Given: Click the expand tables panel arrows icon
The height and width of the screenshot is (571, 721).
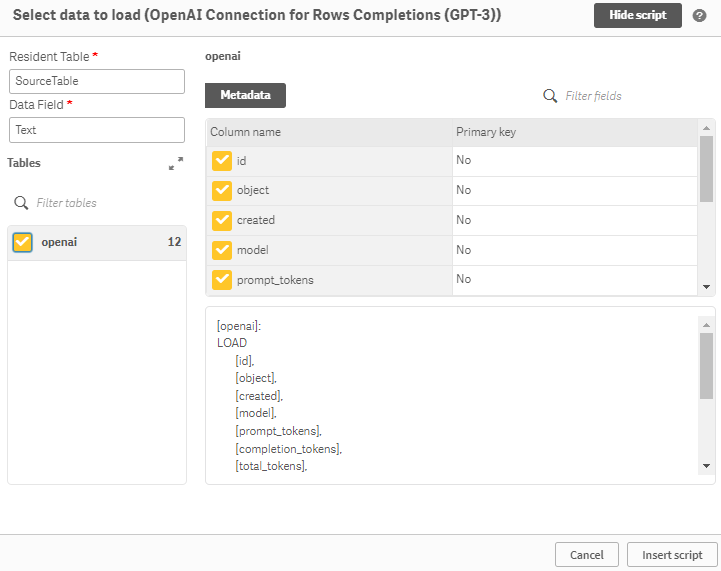Looking at the screenshot, I should [176, 163].
